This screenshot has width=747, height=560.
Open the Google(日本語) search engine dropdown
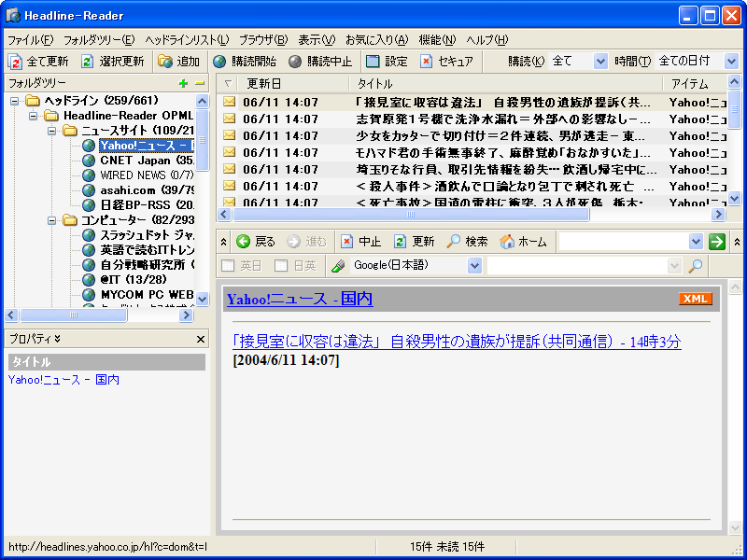[474, 266]
